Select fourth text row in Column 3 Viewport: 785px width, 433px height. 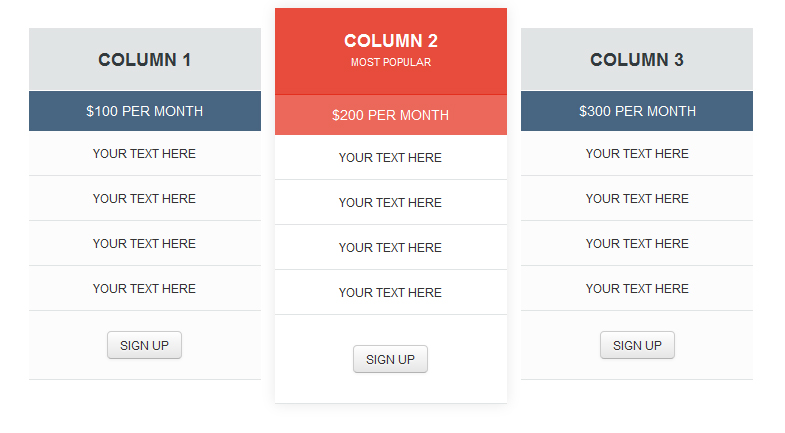pos(637,289)
